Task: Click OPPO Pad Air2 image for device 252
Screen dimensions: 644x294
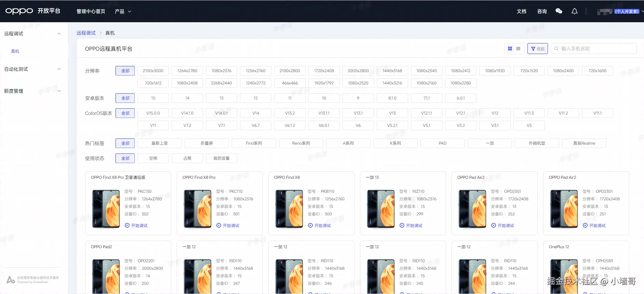Action: 472,209
